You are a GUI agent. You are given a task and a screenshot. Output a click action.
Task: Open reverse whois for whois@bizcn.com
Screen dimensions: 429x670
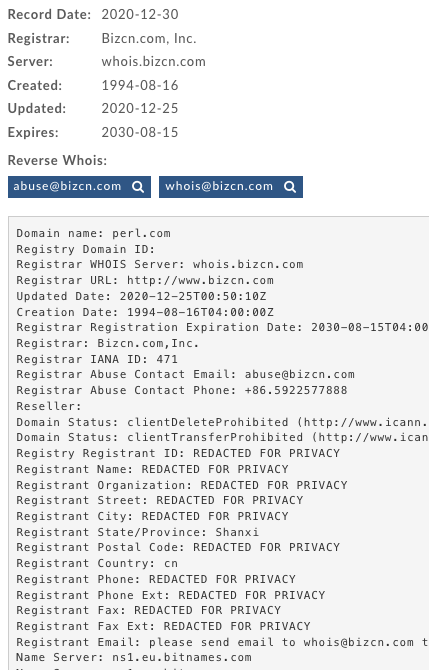click(231, 187)
